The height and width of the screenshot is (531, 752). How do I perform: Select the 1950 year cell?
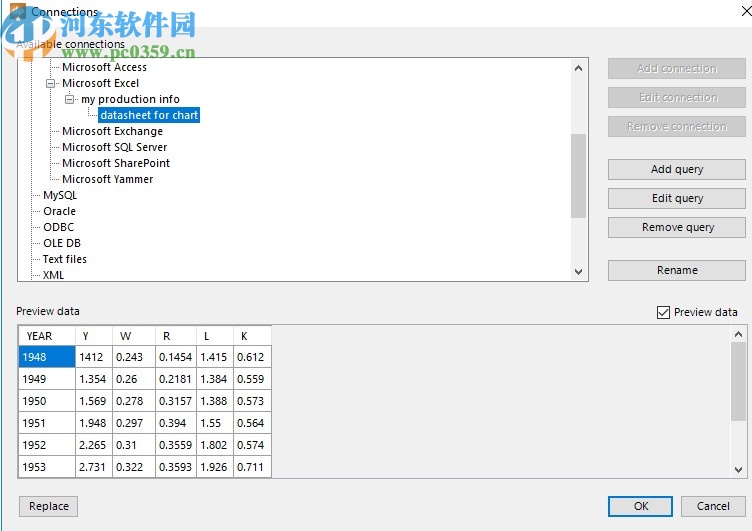point(47,401)
